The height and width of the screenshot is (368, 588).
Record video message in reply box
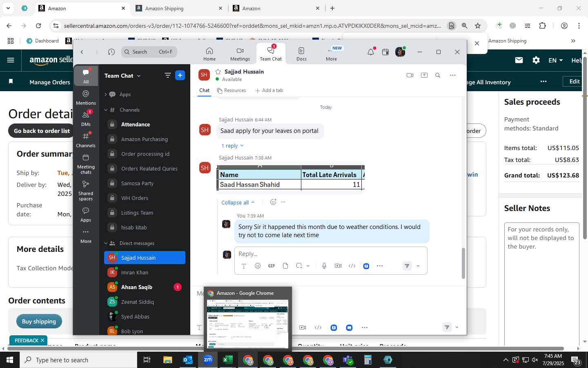point(338,266)
